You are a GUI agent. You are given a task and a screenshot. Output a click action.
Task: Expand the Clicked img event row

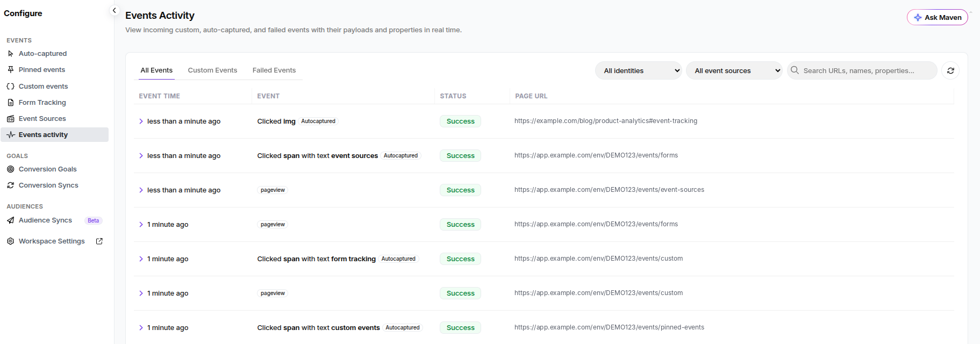[x=141, y=121]
